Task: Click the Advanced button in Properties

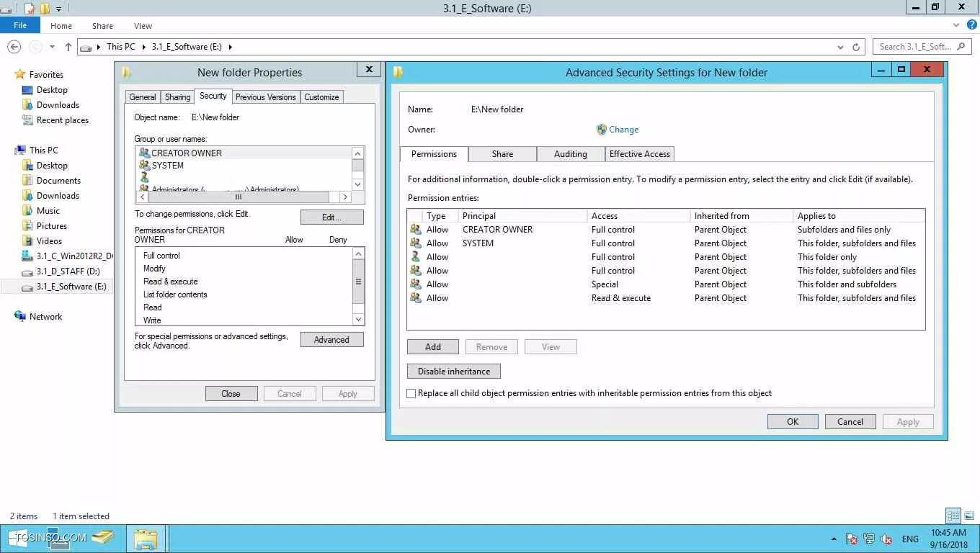Action: [331, 340]
